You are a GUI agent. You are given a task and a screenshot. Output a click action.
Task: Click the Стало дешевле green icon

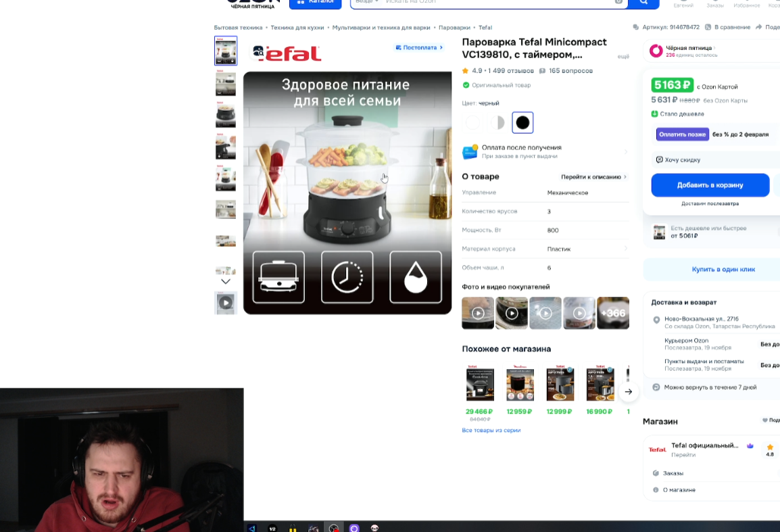655,114
